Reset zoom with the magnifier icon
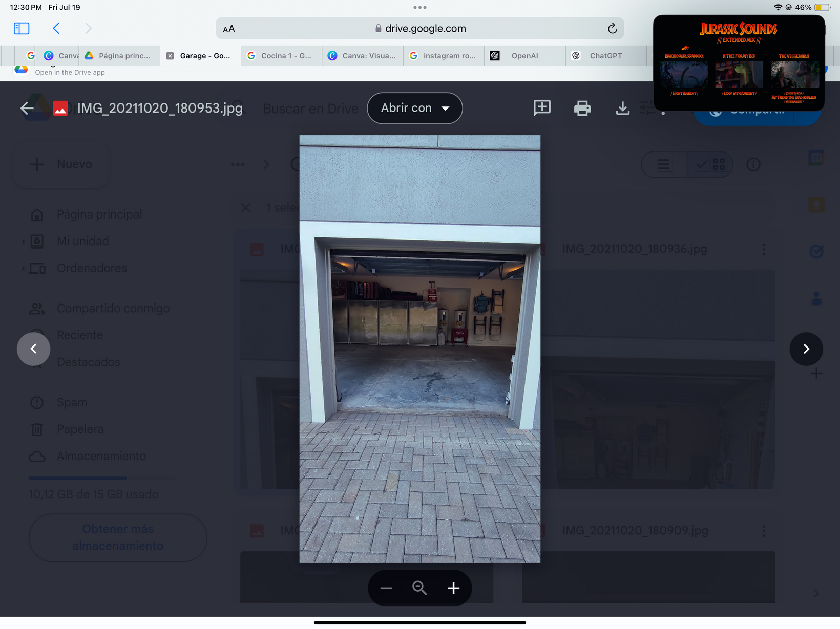 tap(419, 588)
